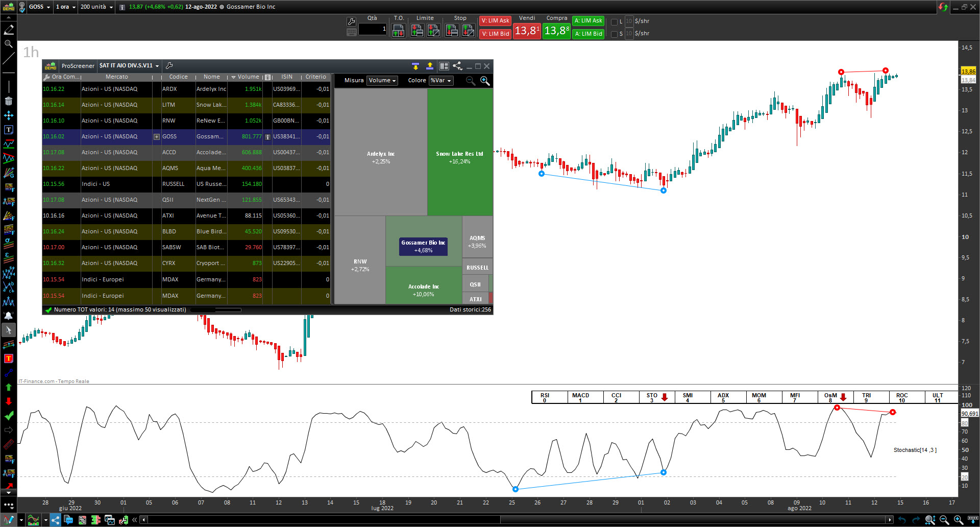Viewport: 980px width, 527px height.
Task: Click the yellow upload arrow in ProScreener
Action: tap(430, 66)
